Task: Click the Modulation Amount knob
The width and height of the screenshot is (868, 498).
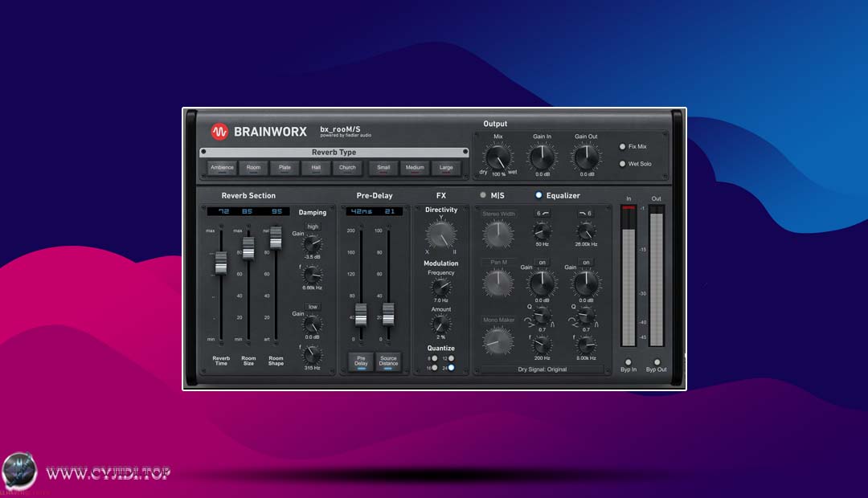Action: tap(441, 324)
